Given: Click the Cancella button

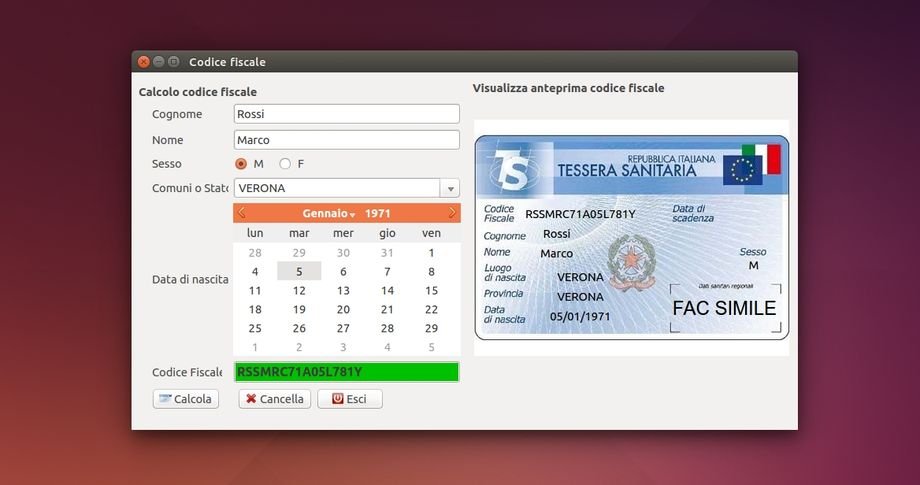Looking at the screenshot, I should coord(275,399).
